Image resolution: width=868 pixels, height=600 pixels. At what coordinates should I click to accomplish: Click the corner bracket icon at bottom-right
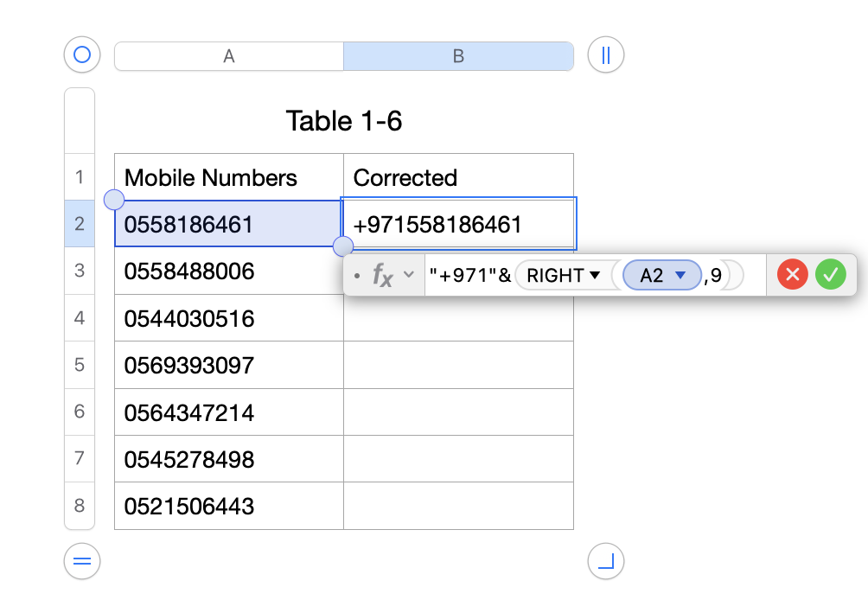(x=605, y=560)
